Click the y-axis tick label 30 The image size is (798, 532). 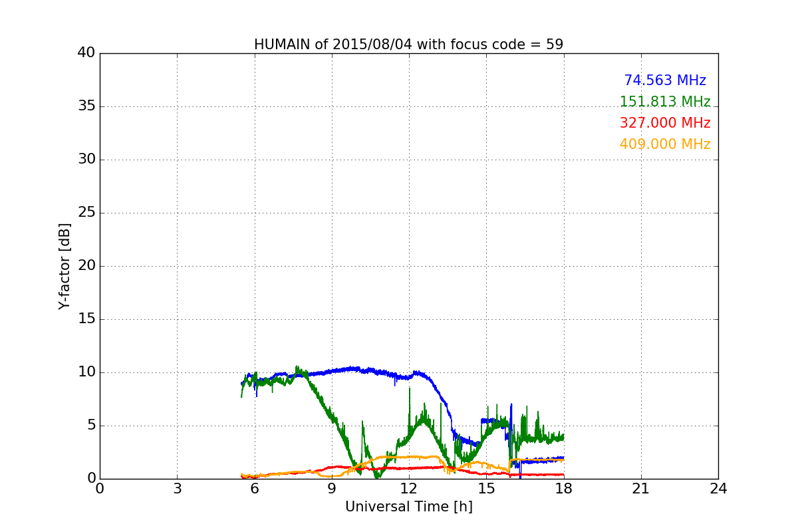(x=86, y=160)
